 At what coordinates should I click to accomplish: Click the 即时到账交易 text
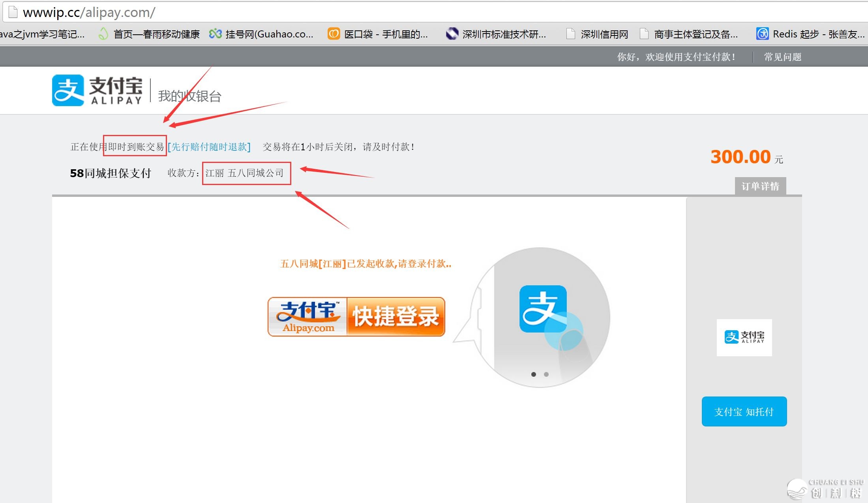pyautogui.click(x=136, y=147)
